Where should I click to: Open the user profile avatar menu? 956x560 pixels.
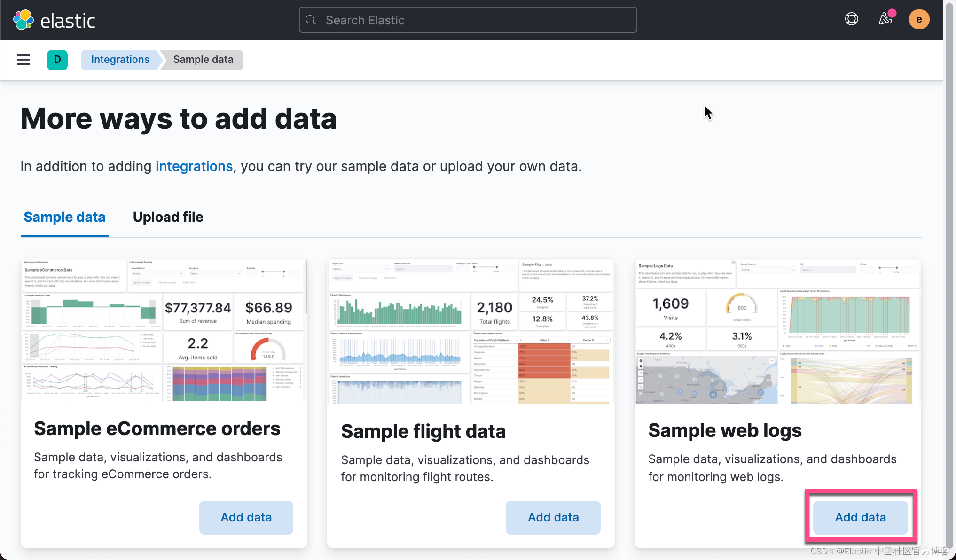[919, 19]
